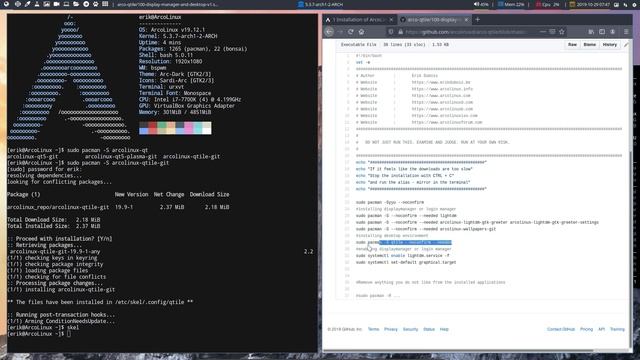Screen dimensions: 640x360
Task: Open the API footer link
Action: (601, 329)
